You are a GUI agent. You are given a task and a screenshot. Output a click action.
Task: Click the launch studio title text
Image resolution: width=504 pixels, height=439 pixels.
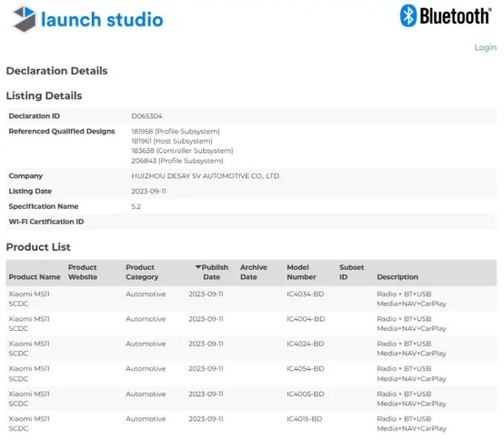(102, 19)
